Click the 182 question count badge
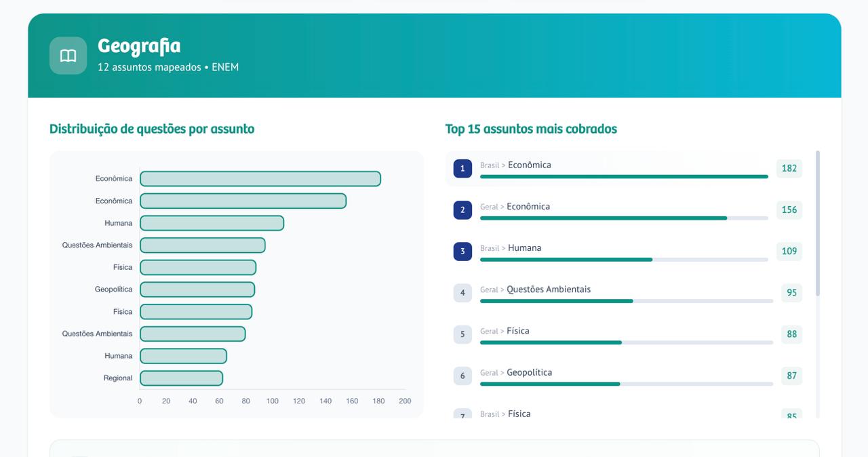Screen dimensions: 868x457 (x=789, y=168)
